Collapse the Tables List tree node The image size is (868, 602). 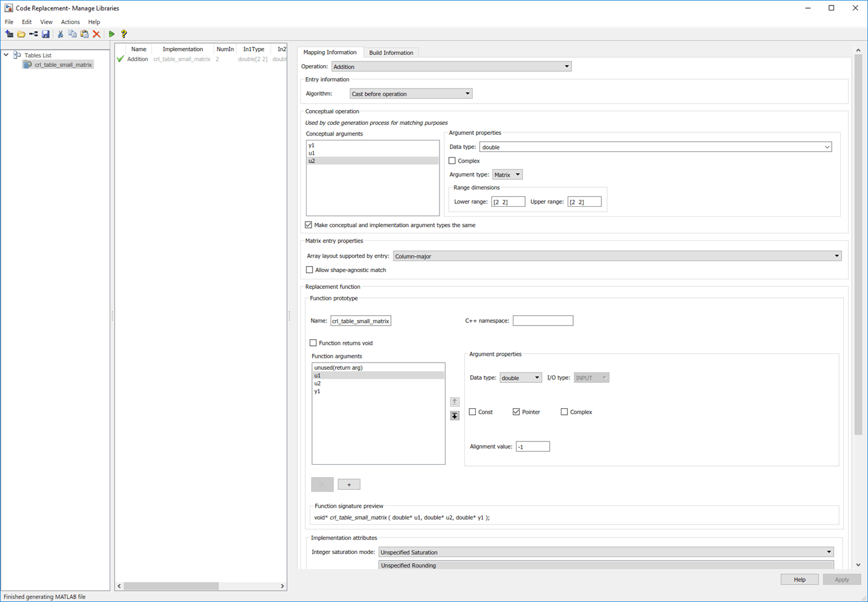click(6, 55)
